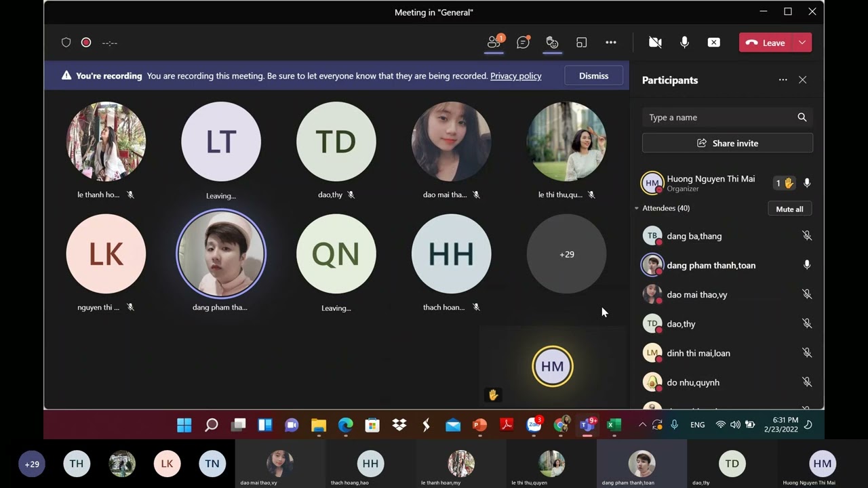Image resolution: width=868 pixels, height=488 pixels.
Task: Open the Rooms icon in meeting toolbar
Action: pyautogui.click(x=581, y=42)
